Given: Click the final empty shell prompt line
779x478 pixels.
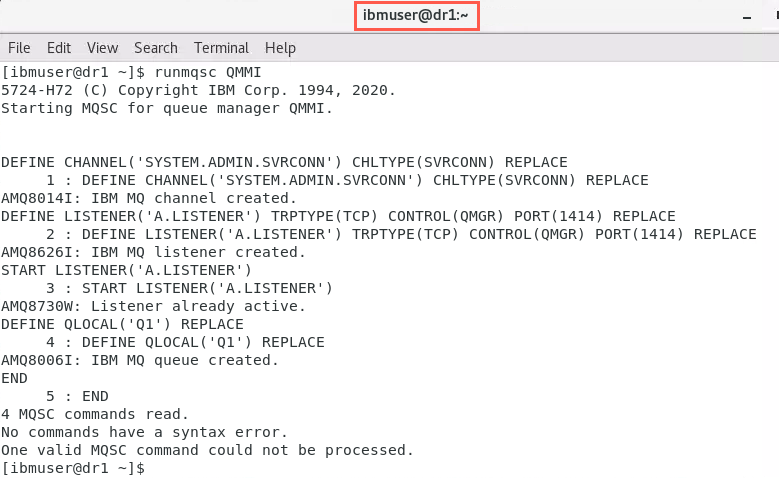Looking at the screenshot, I should 73,468.
